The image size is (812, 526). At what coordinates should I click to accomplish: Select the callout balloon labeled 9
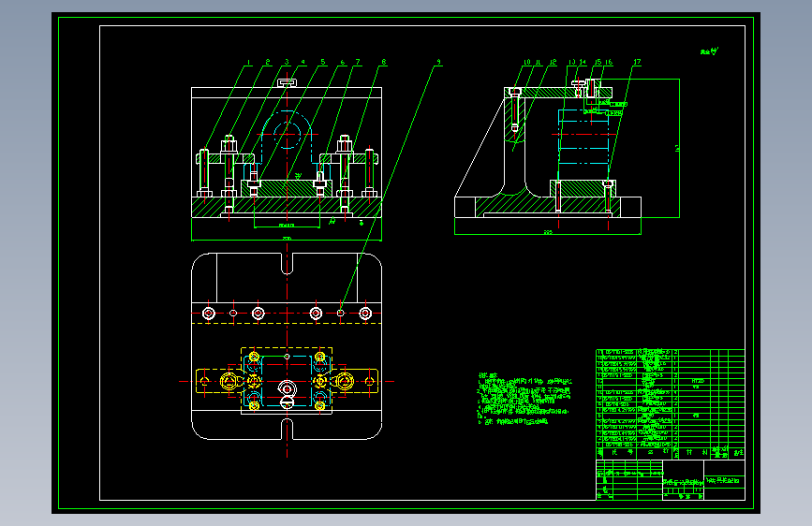[x=438, y=62]
